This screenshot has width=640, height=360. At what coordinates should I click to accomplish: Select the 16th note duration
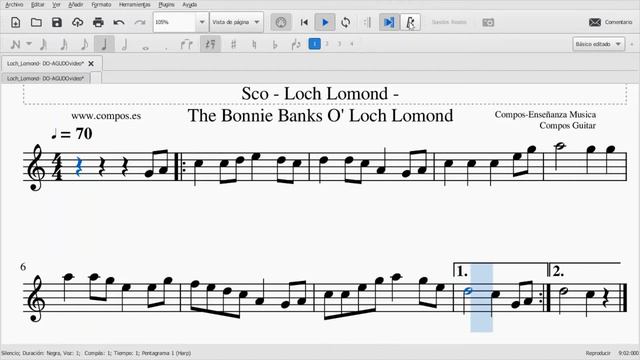(x=64, y=44)
